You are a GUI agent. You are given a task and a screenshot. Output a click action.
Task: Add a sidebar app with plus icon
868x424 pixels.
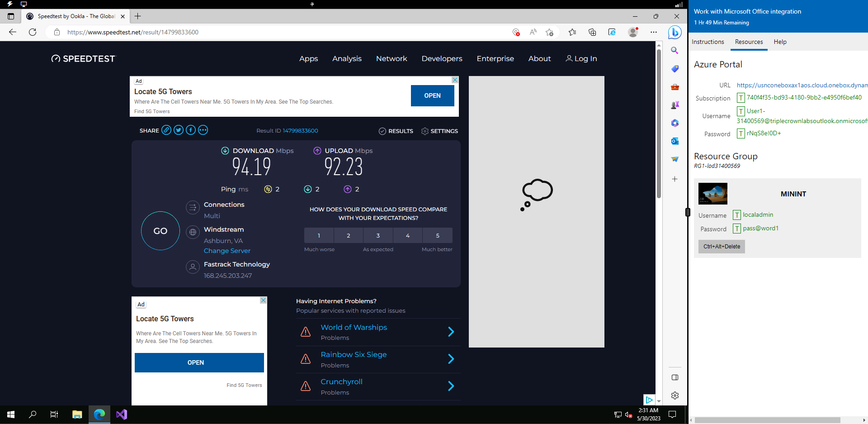click(675, 179)
